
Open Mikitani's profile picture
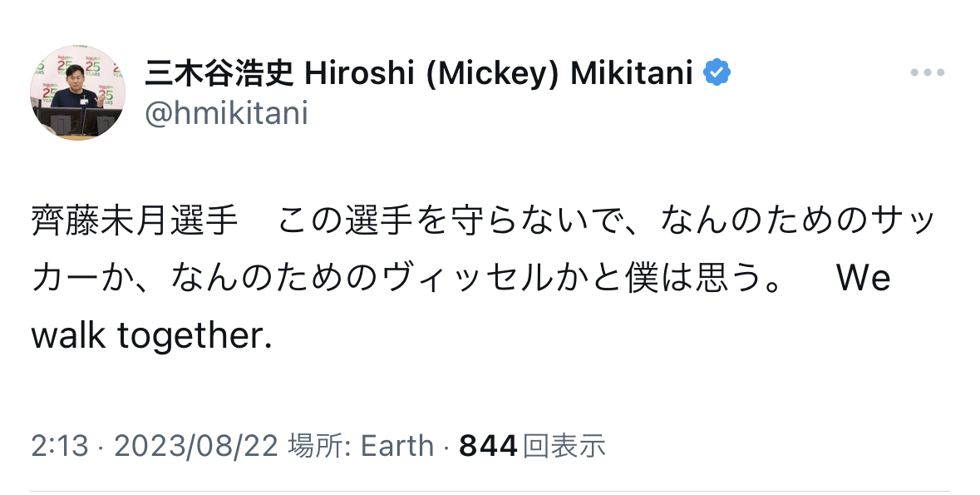[78, 92]
